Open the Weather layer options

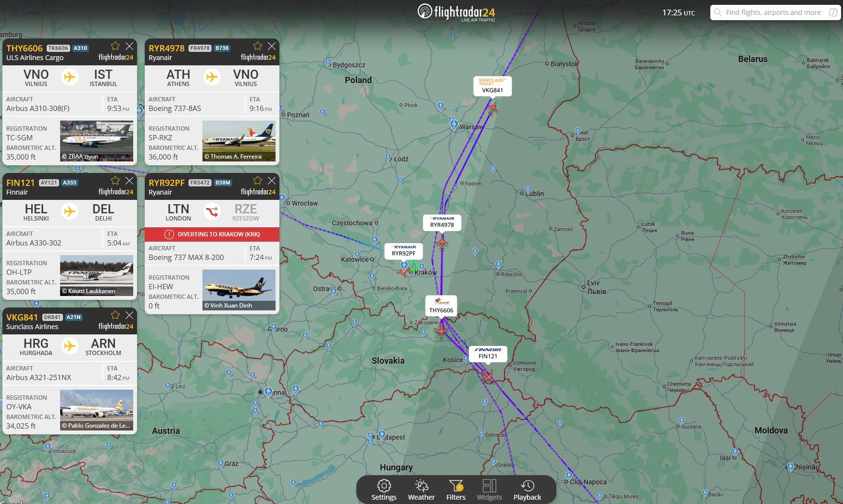[421, 490]
